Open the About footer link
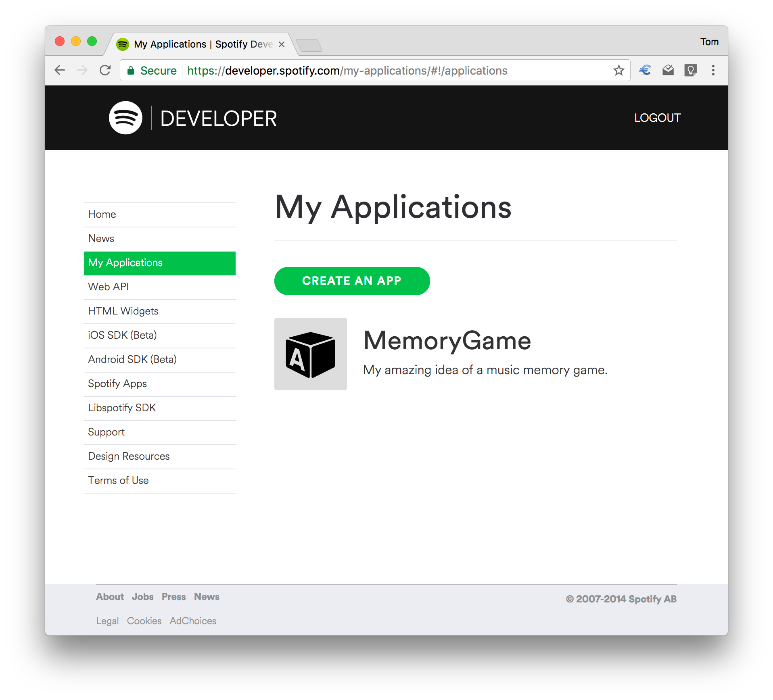Screen dimensions: 773x700 pyautogui.click(x=110, y=597)
